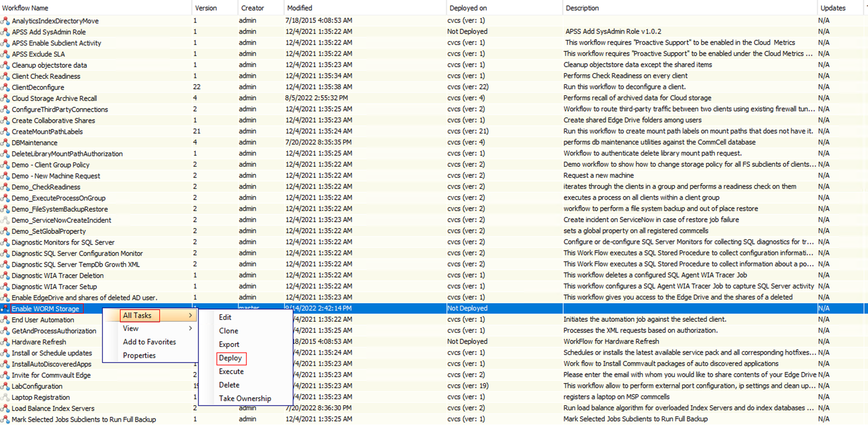Click icon beside Demo_ServiceNowCreateIncident workflow
This screenshot has width=868, height=425.
[6, 220]
